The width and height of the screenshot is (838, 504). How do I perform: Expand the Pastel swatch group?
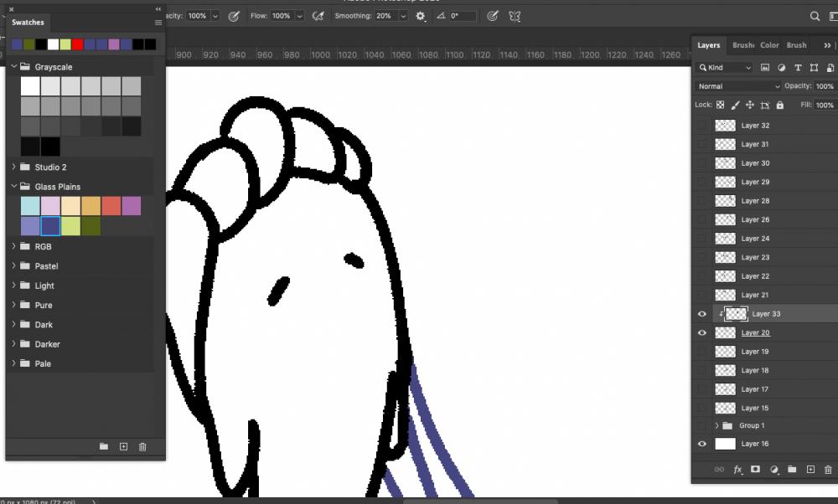coord(14,266)
